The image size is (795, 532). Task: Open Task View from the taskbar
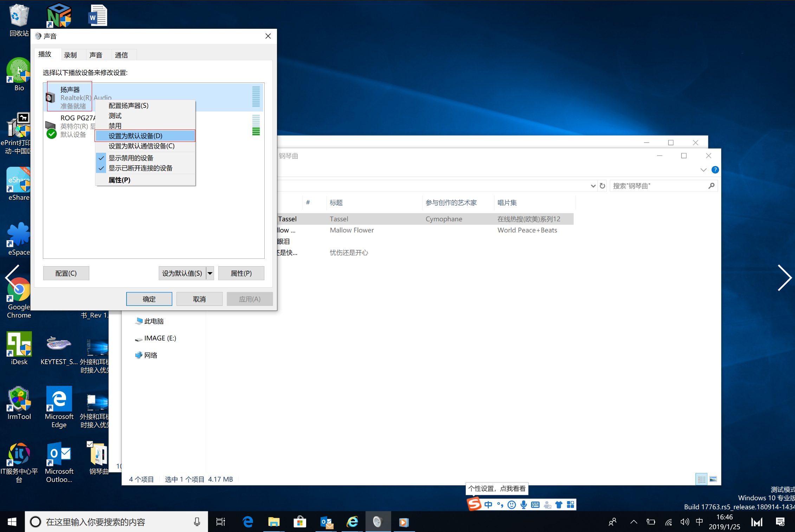click(220, 522)
